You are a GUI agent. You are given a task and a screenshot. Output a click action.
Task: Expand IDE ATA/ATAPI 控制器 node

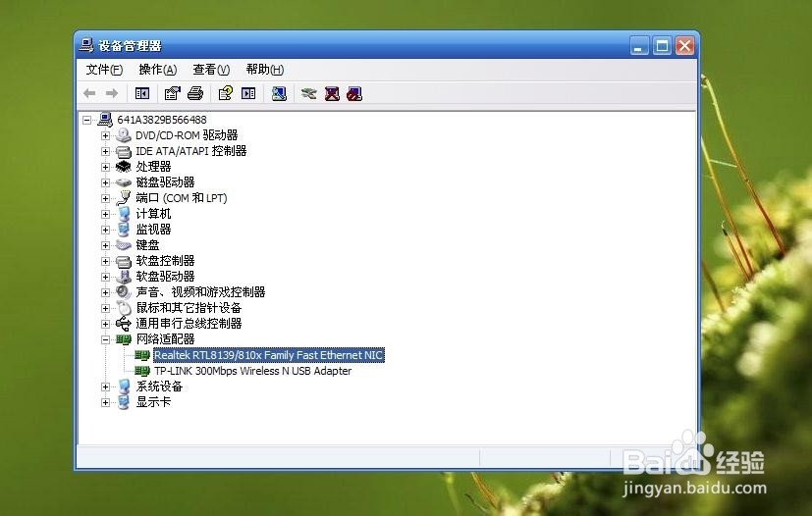pos(105,152)
